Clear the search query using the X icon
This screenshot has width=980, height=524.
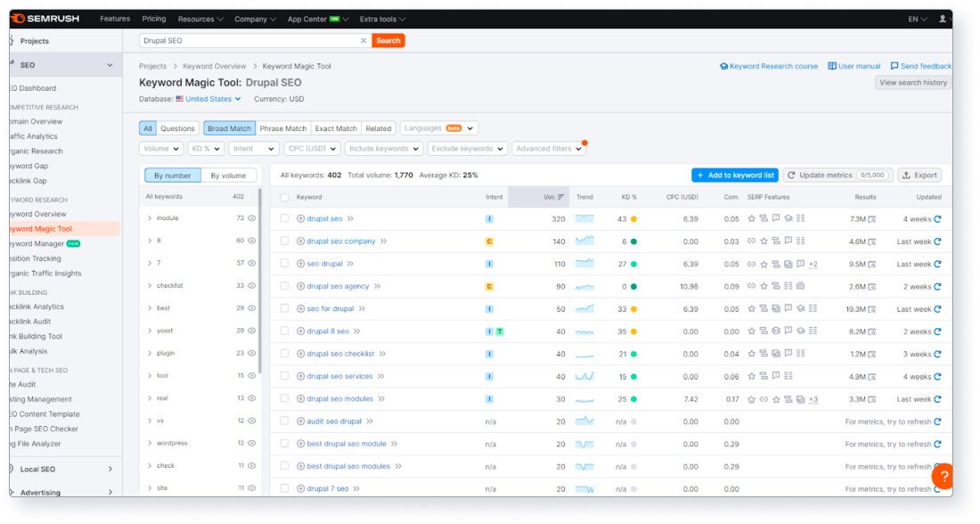pos(363,40)
